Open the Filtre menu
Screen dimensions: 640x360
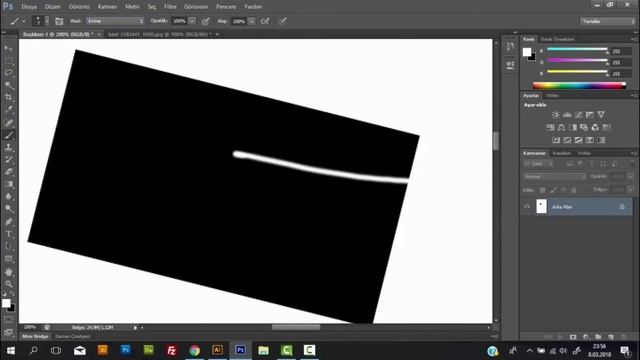(170, 7)
